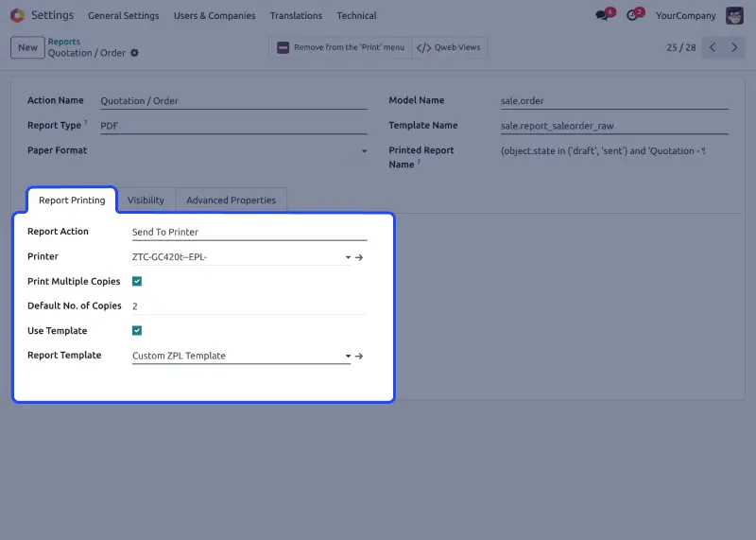Expand the Printer dropdown arrow

(x=348, y=257)
